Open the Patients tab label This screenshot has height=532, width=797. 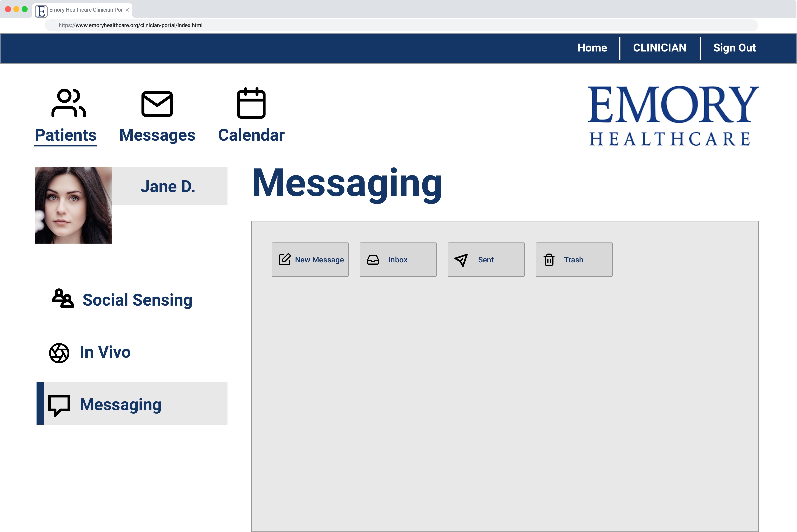[x=66, y=135]
